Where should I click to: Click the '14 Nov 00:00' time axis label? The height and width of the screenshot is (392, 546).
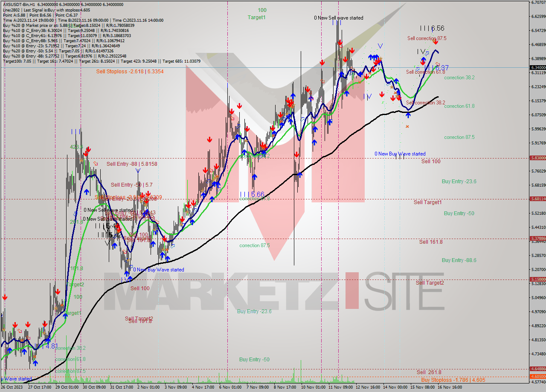click(395, 388)
